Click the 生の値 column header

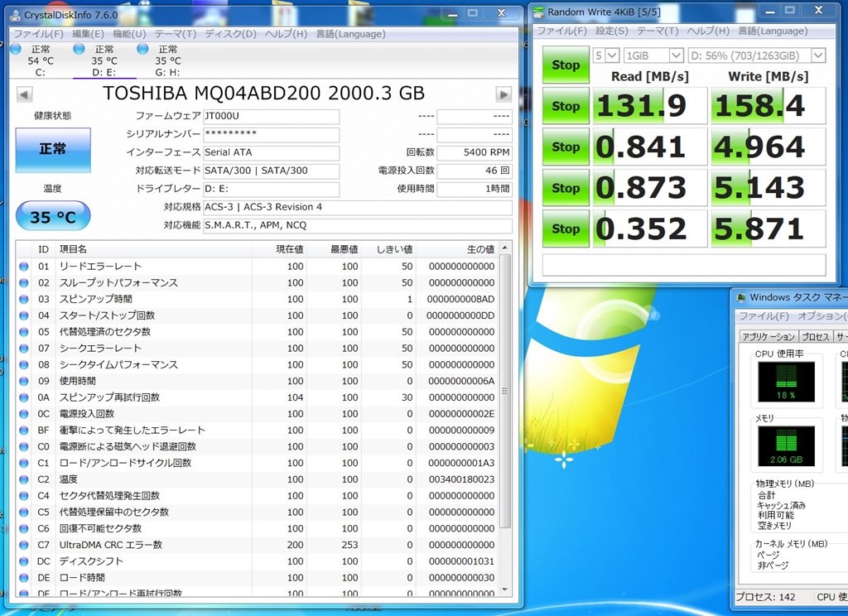tap(457, 249)
